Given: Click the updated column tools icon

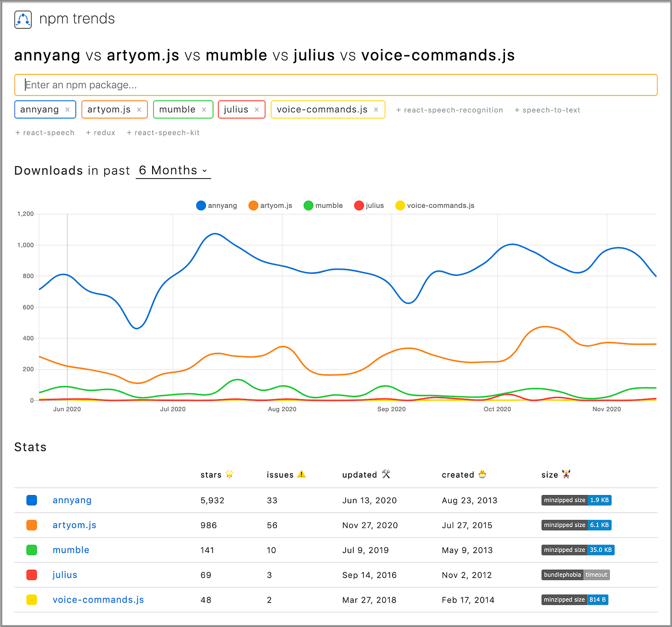Looking at the screenshot, I should pos(386,474).
